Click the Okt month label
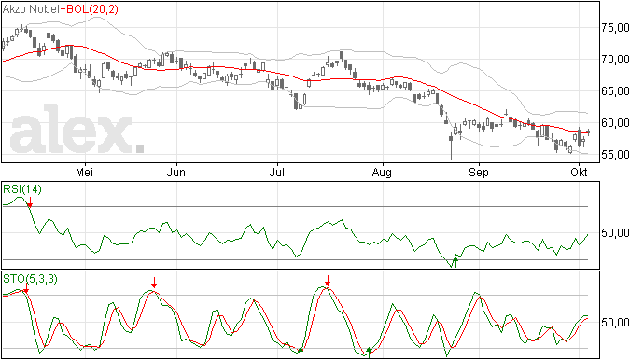Viewport: 644px width, 361px height. 579,172
